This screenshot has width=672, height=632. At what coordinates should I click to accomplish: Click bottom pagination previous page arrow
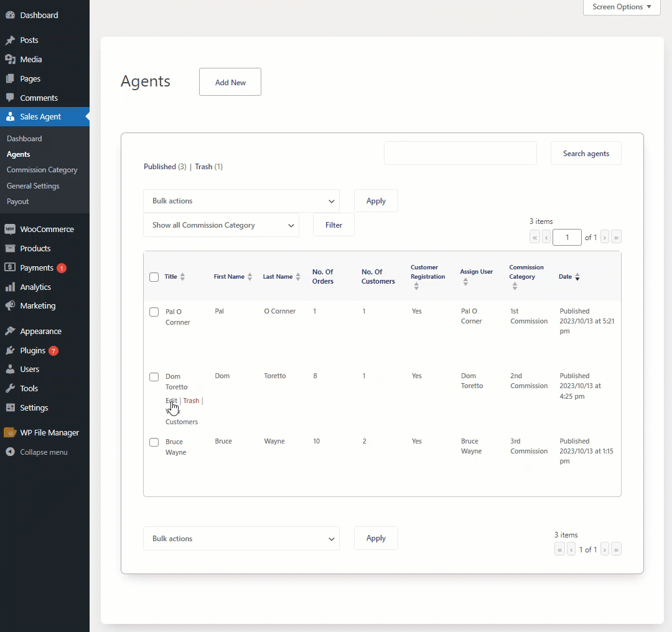[571, 549]
